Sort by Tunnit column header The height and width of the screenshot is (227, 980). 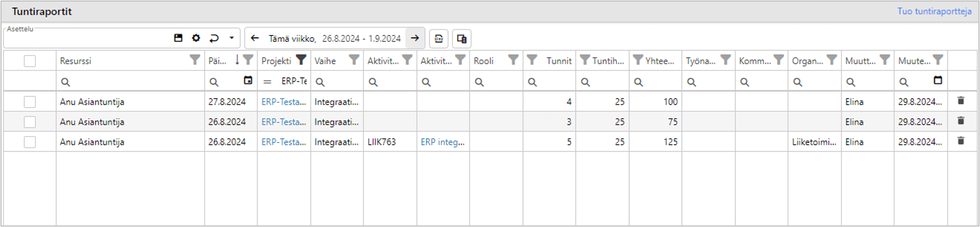coord(558,61)
